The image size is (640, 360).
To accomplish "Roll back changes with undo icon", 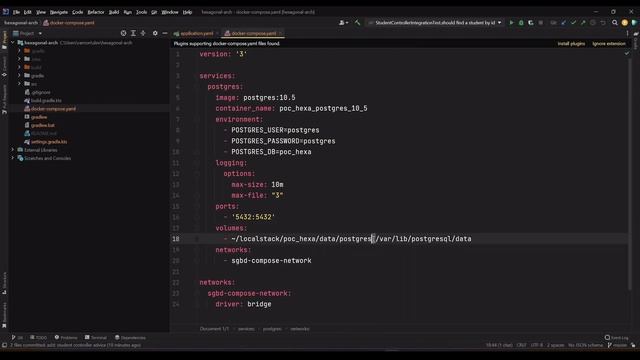I will tap(603, 23).
